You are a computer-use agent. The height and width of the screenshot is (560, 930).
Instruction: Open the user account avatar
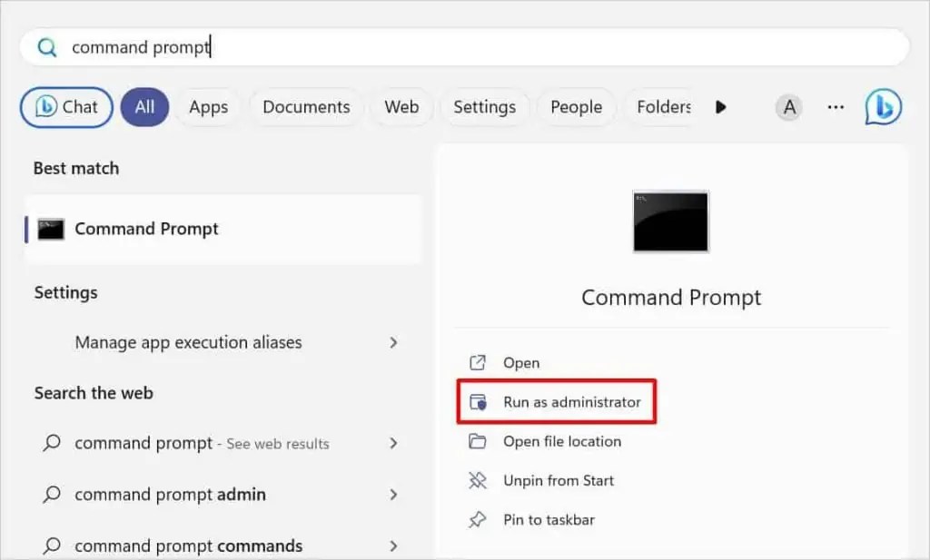click(788, 107)
